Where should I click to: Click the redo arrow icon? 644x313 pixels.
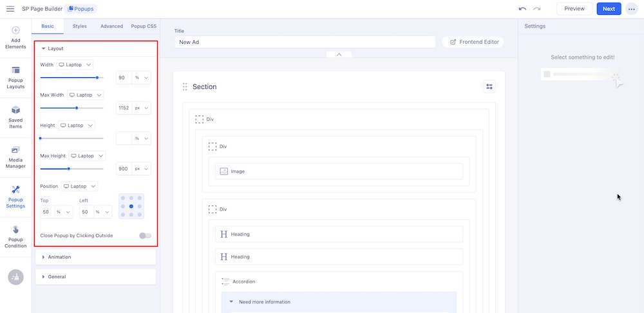click(536, 9)
